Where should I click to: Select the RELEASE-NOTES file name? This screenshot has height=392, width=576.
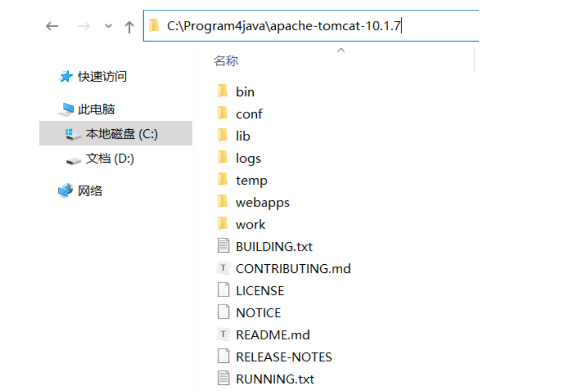pyautogui.click(x=284, y=357)
